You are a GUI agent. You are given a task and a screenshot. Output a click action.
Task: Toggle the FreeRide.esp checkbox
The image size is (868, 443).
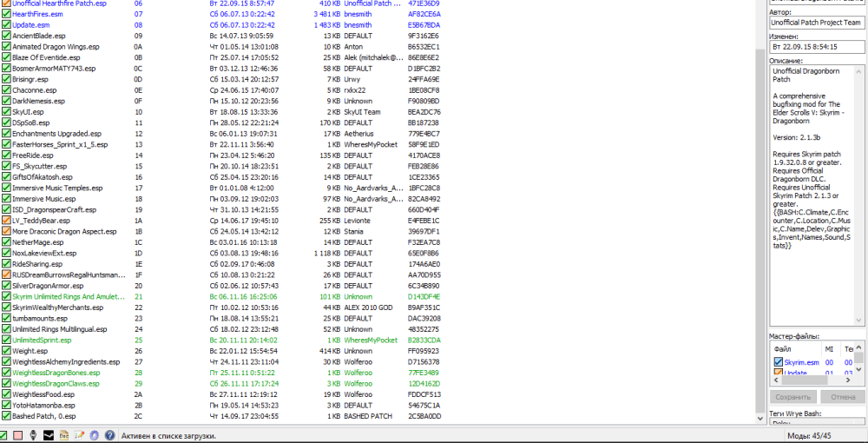click(x=6, y=155)
